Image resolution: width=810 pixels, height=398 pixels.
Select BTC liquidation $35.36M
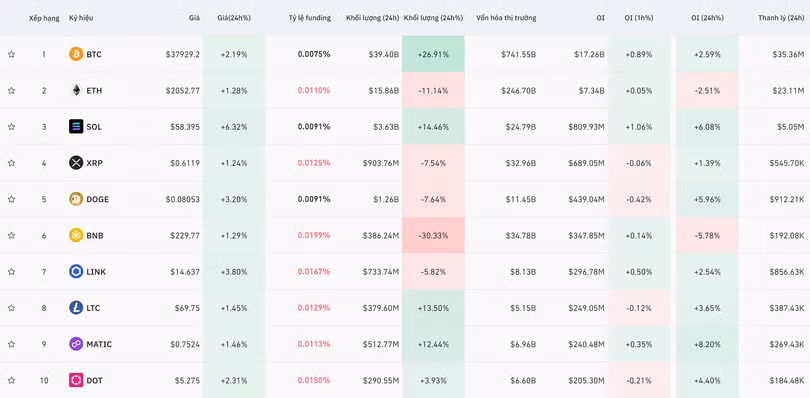788,54
